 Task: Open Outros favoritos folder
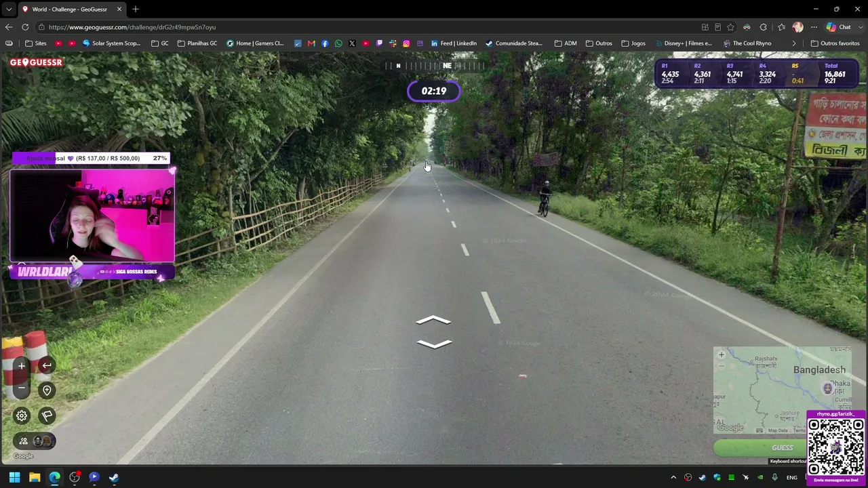point(835,43)
